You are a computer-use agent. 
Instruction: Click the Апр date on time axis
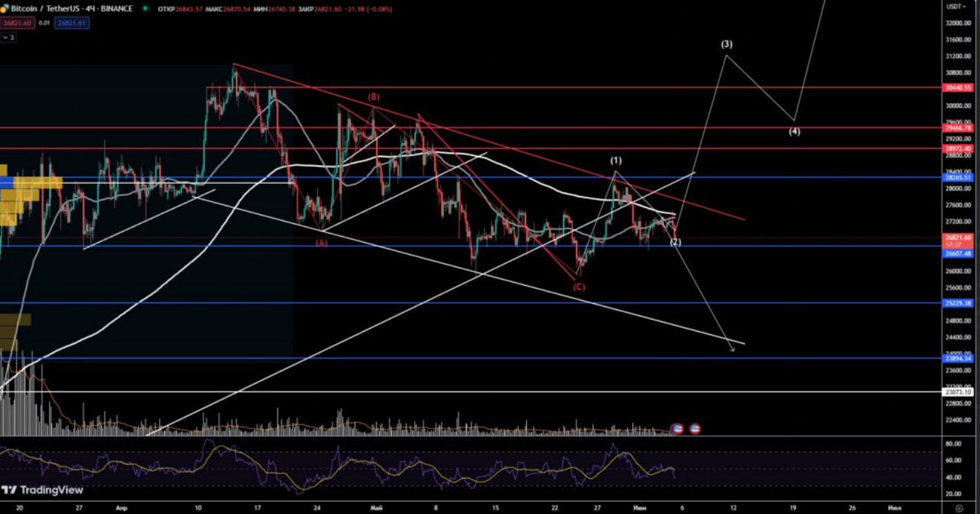click(x=122, y=507)
